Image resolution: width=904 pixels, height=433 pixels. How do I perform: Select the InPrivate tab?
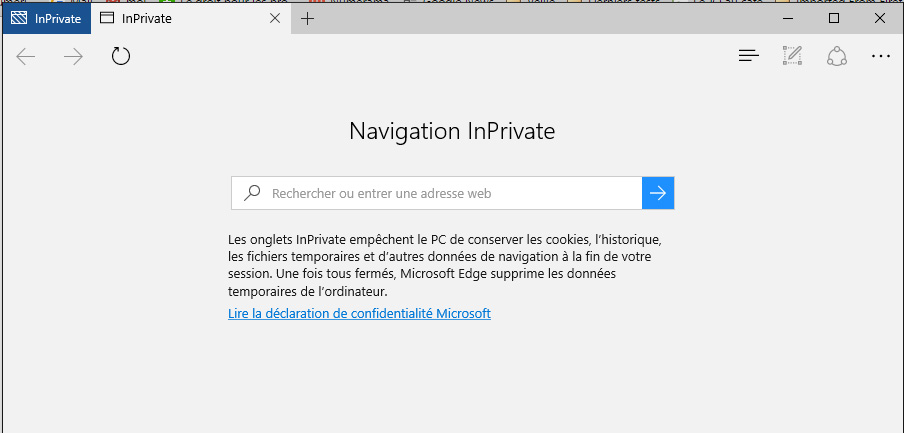191,18
